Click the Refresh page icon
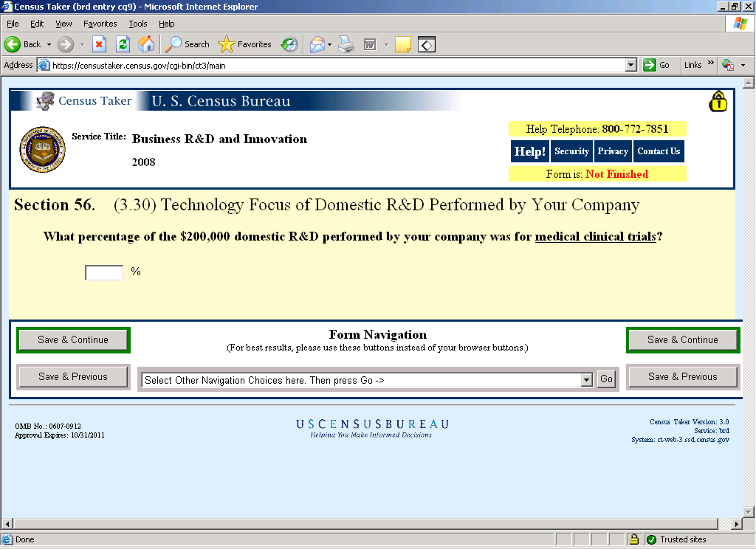This screenshot has height=549, width=756. point(123,44)
